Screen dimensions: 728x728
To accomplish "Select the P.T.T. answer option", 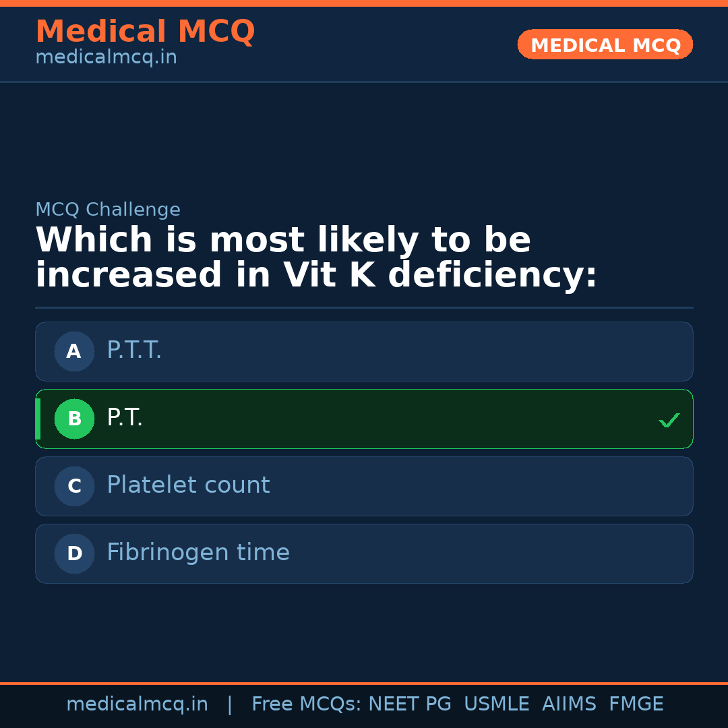I will pyautogui.click(x=364, y=351).
